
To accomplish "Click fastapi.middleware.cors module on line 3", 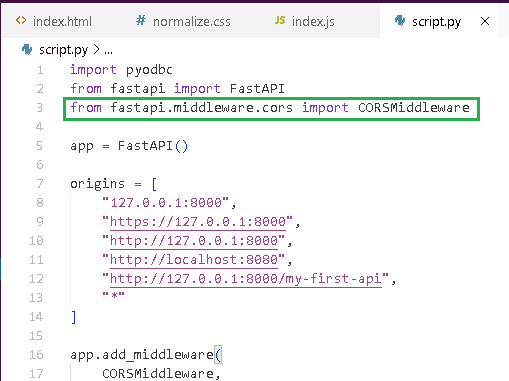I will point(201,108).
